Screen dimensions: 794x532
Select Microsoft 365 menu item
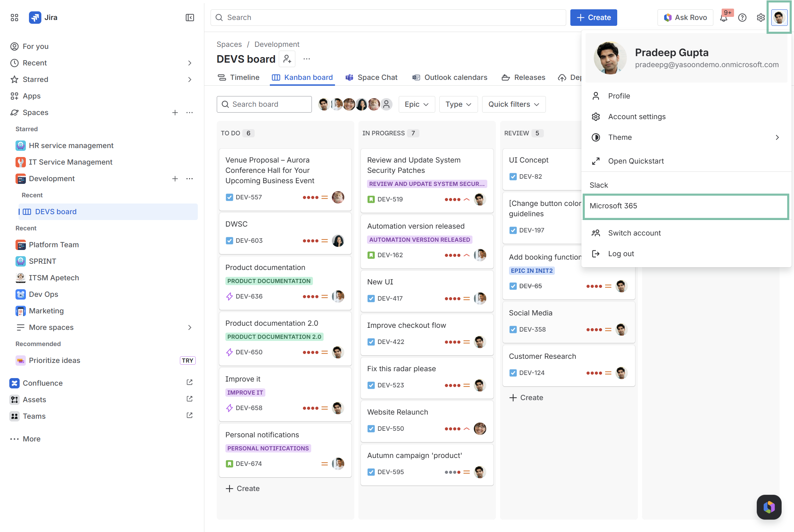[x=686, y=206]
